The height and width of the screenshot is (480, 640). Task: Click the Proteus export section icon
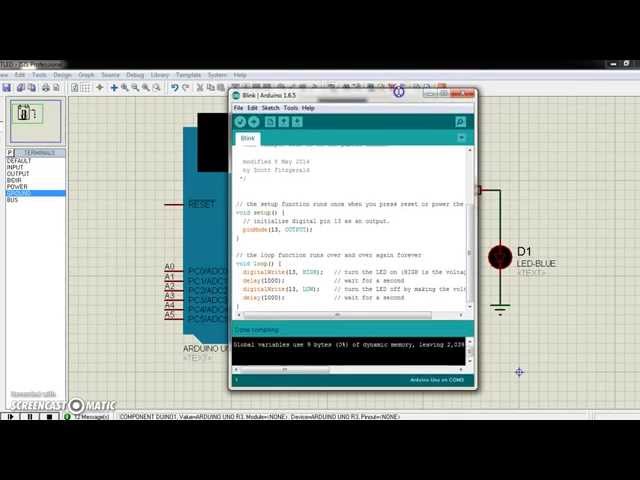tap(31, 87)
